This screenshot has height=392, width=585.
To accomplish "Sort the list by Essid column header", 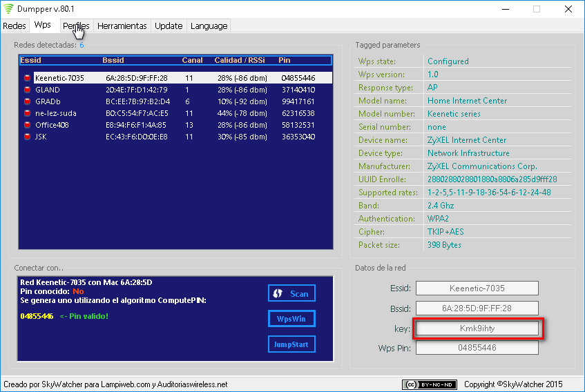I will 31,60.
